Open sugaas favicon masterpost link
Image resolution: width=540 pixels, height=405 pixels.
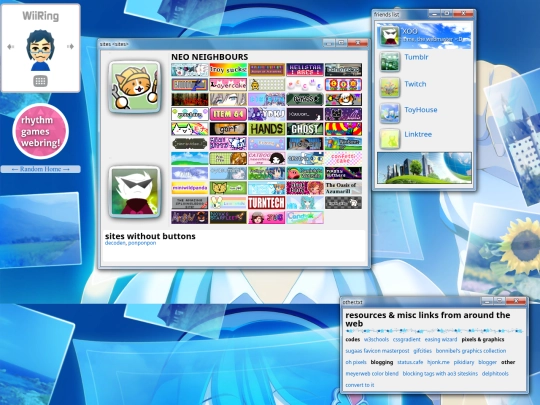(377, 351)
